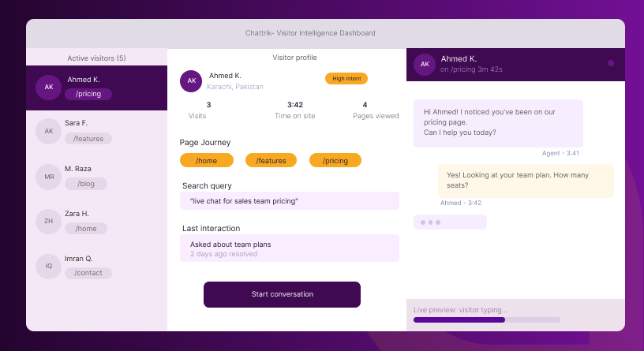Open Sara F.'s /features page tag
Image resolution: width=644 pixels, height=351 pixels.
88,139
